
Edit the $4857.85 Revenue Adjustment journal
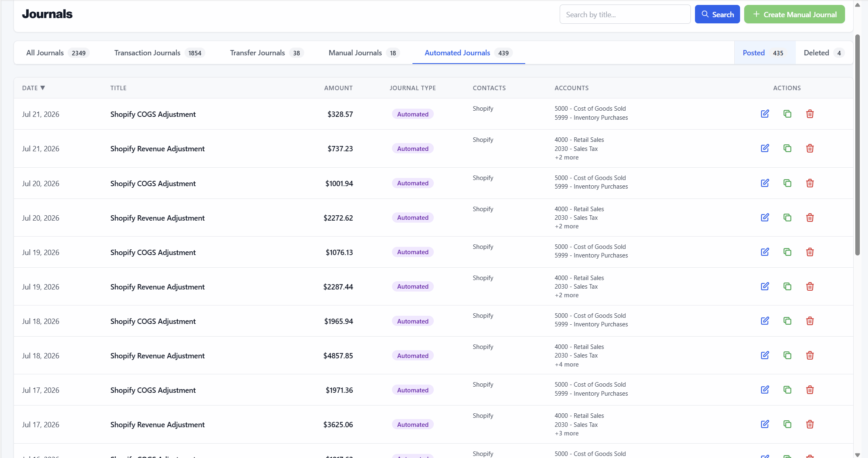(x=765, y=355)
